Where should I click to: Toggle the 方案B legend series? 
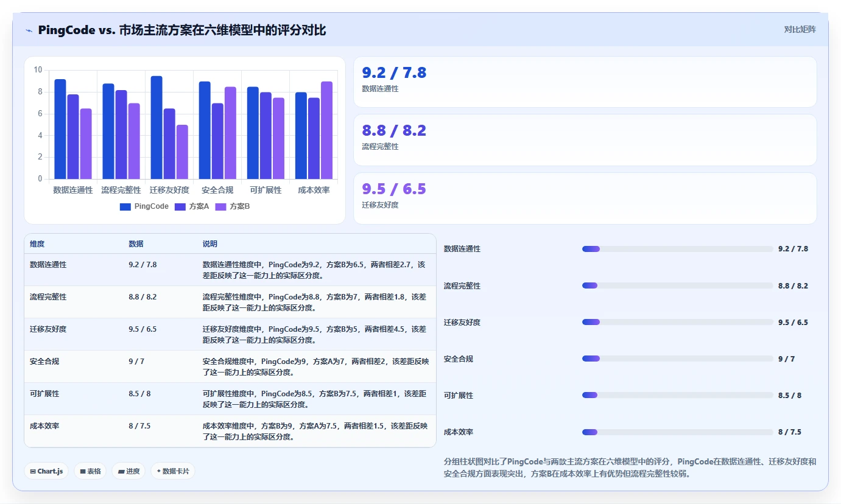pyautogui.click(x=233, y=207)
